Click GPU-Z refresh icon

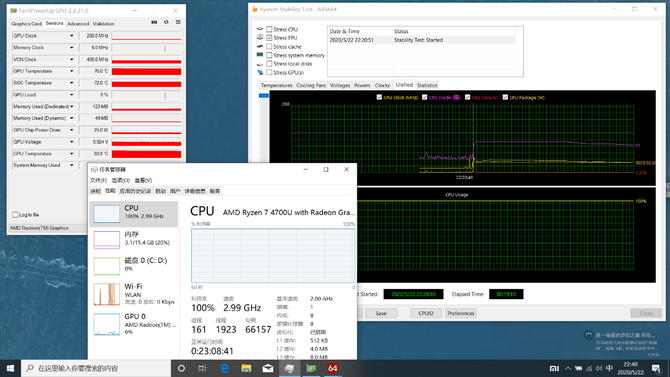(166, 22)
